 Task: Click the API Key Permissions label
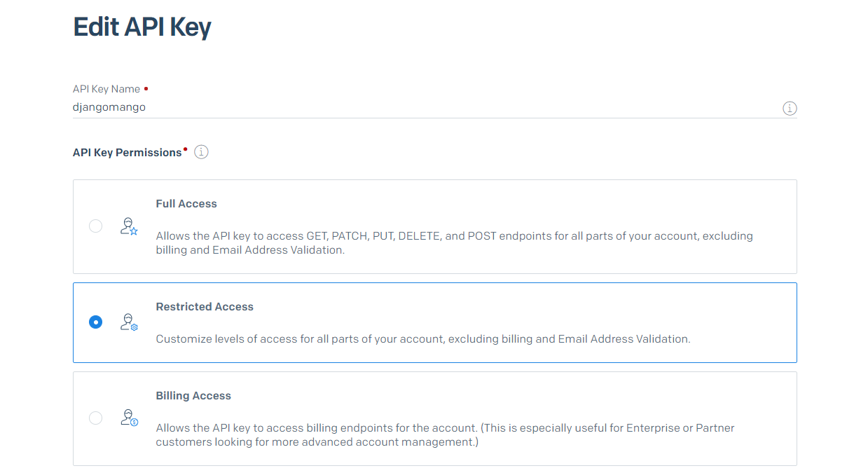point(127,153)
